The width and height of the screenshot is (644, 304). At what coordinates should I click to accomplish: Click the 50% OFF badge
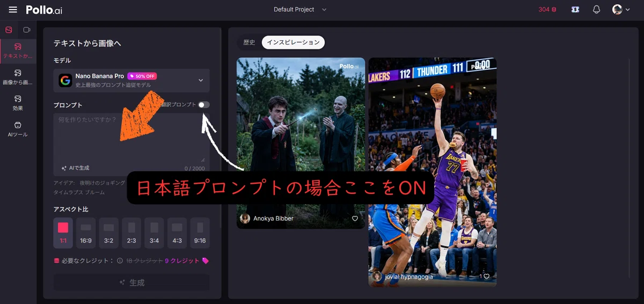(x=142, y=76)
